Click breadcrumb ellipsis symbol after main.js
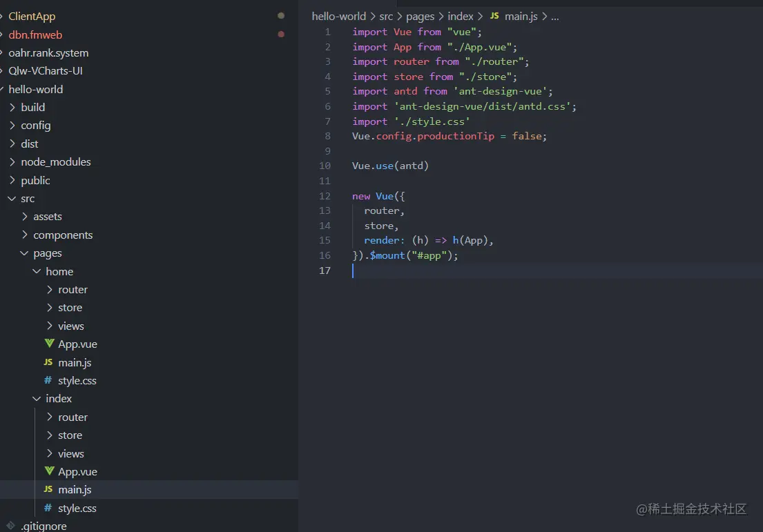Image resolution: width=763 pixels, height=532 pixels. point(554,17)
